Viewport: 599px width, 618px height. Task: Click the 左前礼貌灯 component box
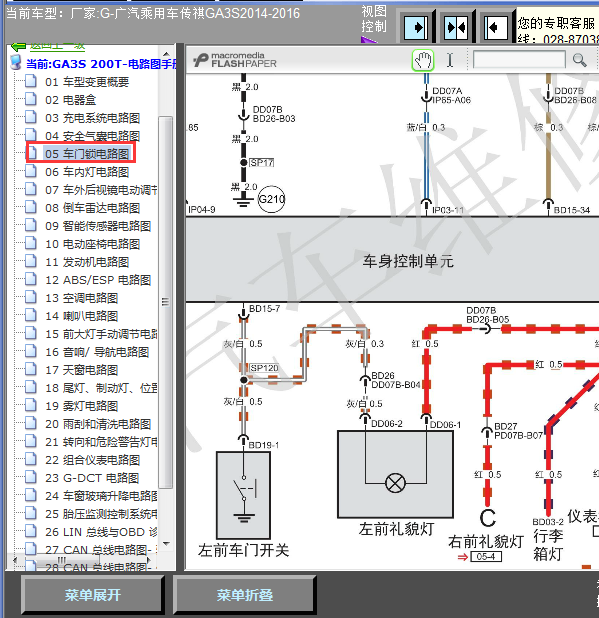point(396,474)
